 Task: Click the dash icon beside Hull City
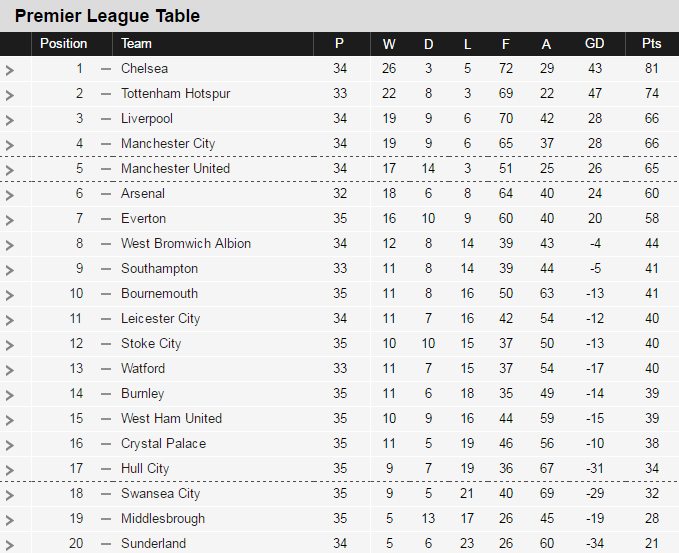click(x=106, y=469)
